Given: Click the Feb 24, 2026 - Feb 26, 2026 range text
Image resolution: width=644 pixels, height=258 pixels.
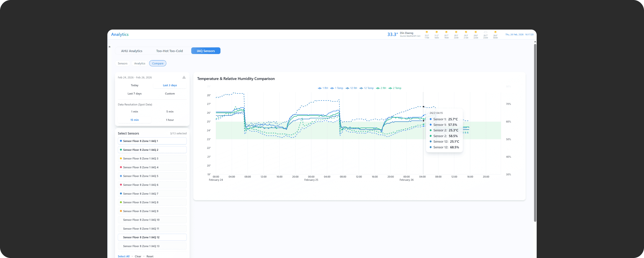Looking at the screenshot, I should (135, 77).
